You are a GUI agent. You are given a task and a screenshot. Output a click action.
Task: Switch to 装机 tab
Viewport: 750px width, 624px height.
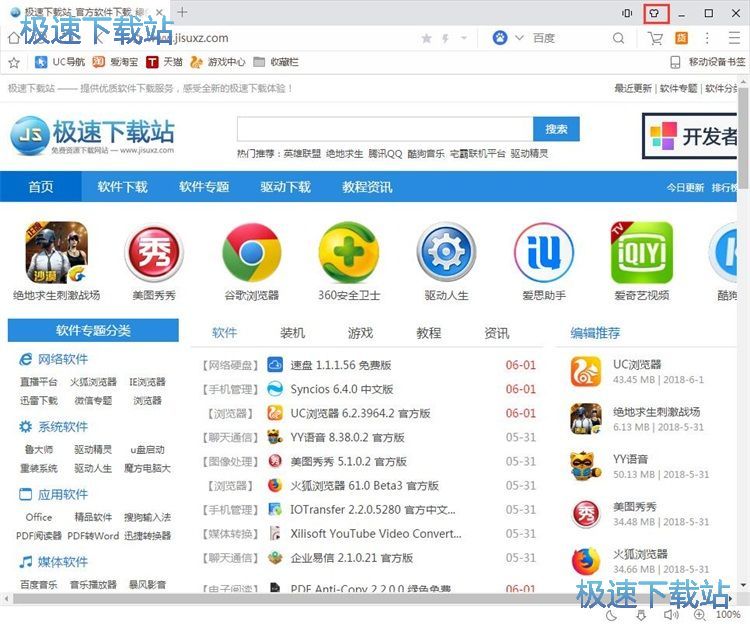tap(292, 333)
